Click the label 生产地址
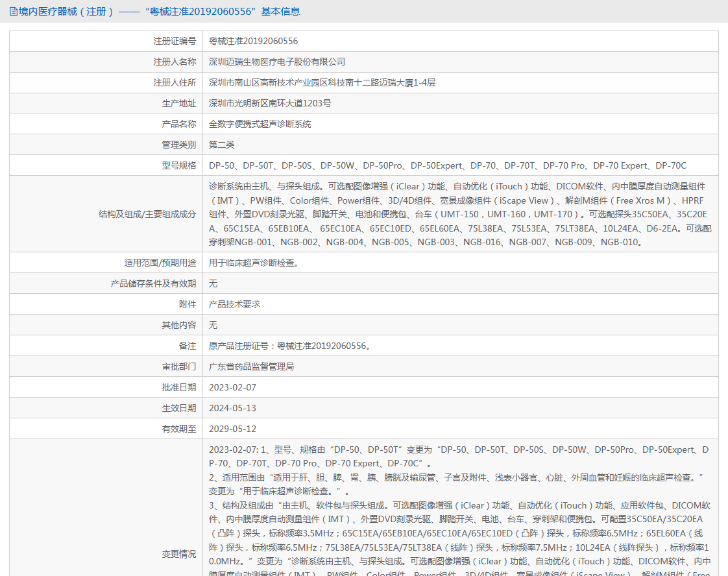The width and height of the screenshot is (728, 576). (x=178, y=104)
